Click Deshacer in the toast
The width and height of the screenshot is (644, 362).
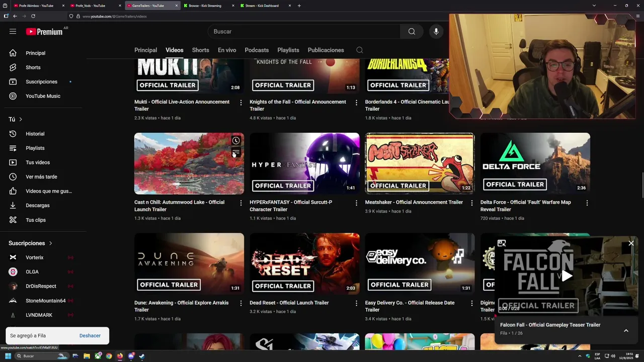coord(90,335)
